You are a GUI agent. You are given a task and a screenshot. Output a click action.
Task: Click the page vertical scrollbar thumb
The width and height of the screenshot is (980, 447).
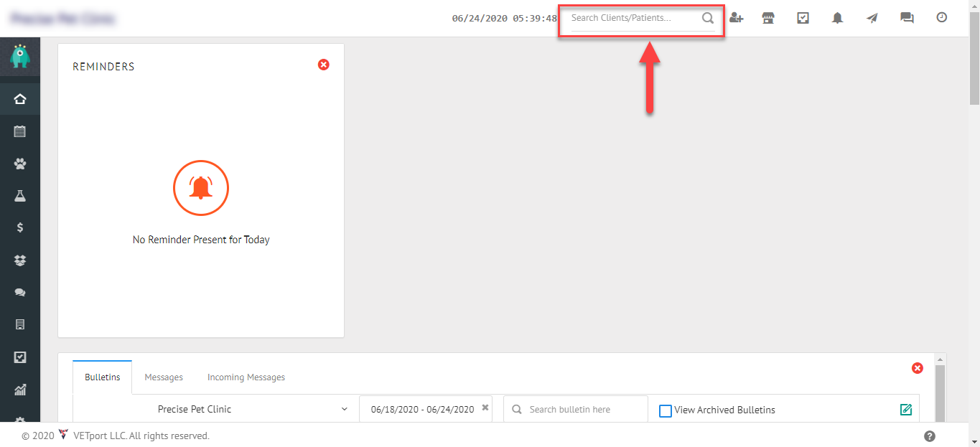pos(974,58)
